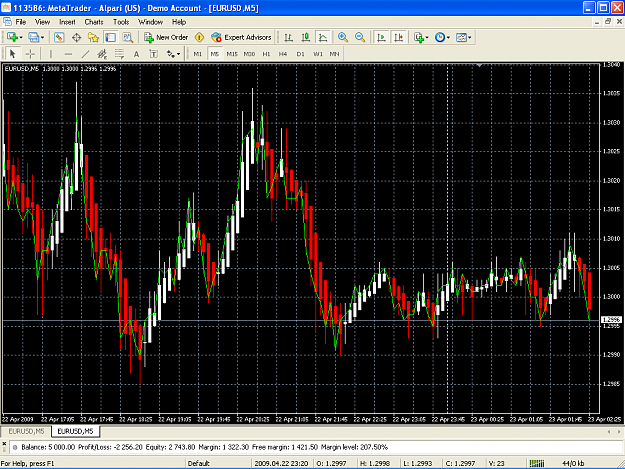625x469 pixels.
Task: Open the Window menu
Action: coord(151,22)
